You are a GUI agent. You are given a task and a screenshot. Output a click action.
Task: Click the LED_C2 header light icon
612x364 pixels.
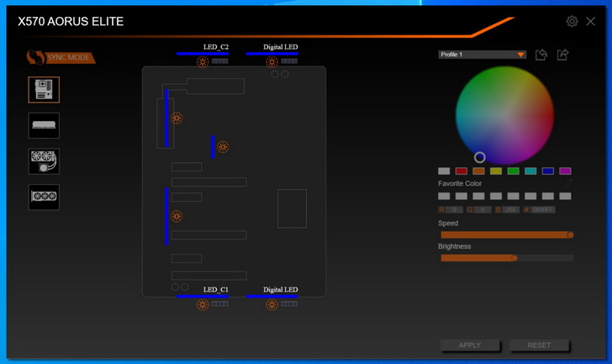pos(203,61)
